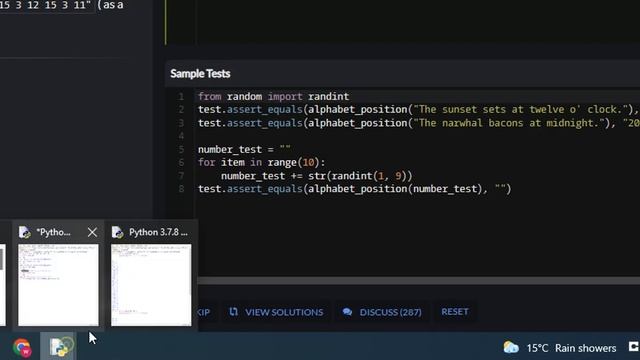Click the Discuss speech bubble icon
Image resolution: width=640 pixels, height=360 pixels.
[x=347, y=312]
